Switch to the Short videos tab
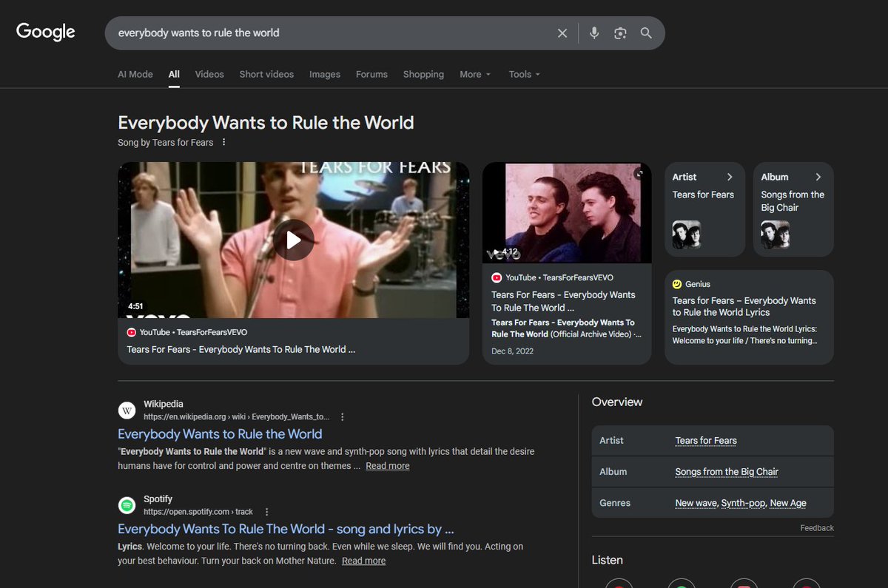The image size is (888, 588). click(266, 75)
